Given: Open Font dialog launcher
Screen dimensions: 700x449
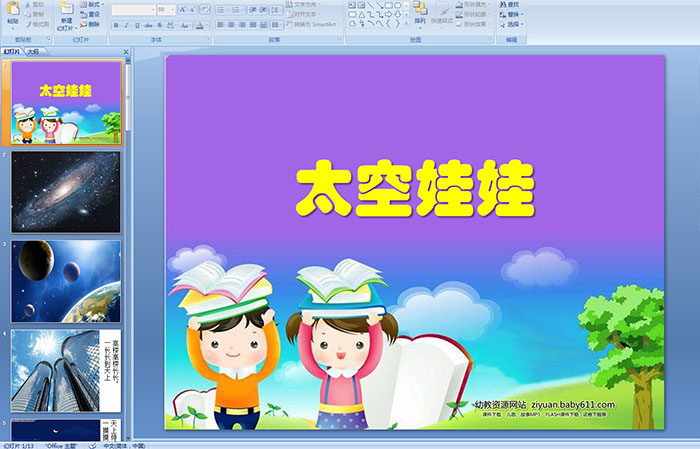Looking at the screenshot, I should click(x=208, y=40).
